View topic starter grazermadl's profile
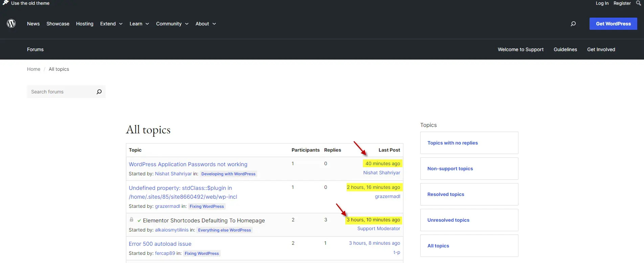644x263 pixels. [x=168, y=206]
